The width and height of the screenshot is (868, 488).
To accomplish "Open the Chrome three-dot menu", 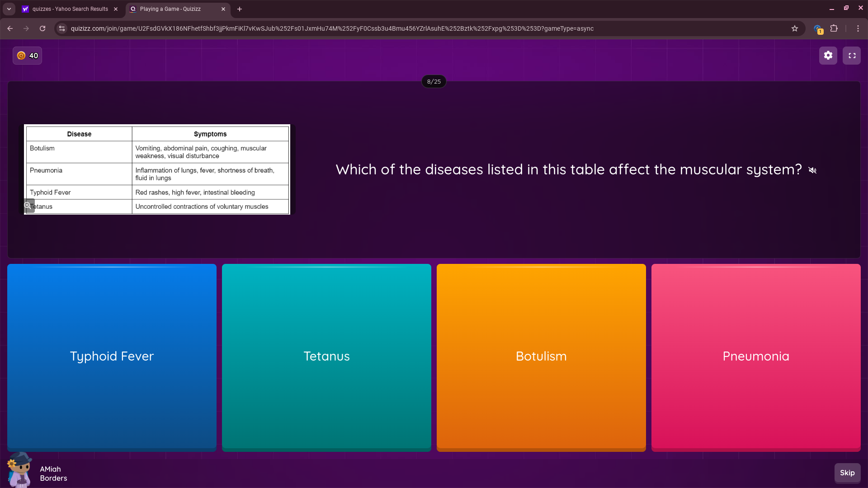I will click(858, 28).
